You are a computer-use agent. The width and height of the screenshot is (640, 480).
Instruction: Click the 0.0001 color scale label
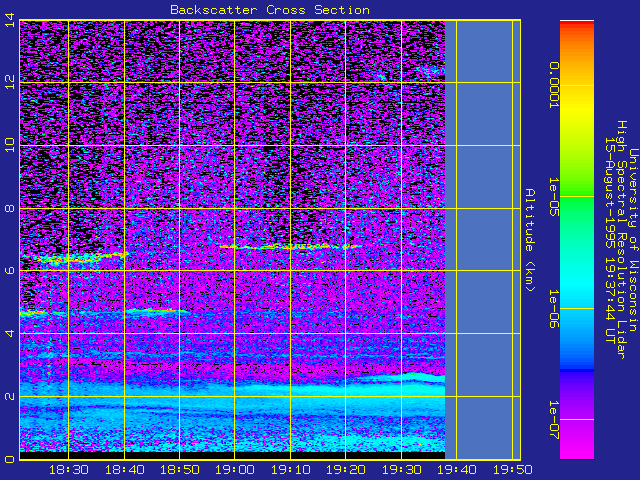[553, 85]
